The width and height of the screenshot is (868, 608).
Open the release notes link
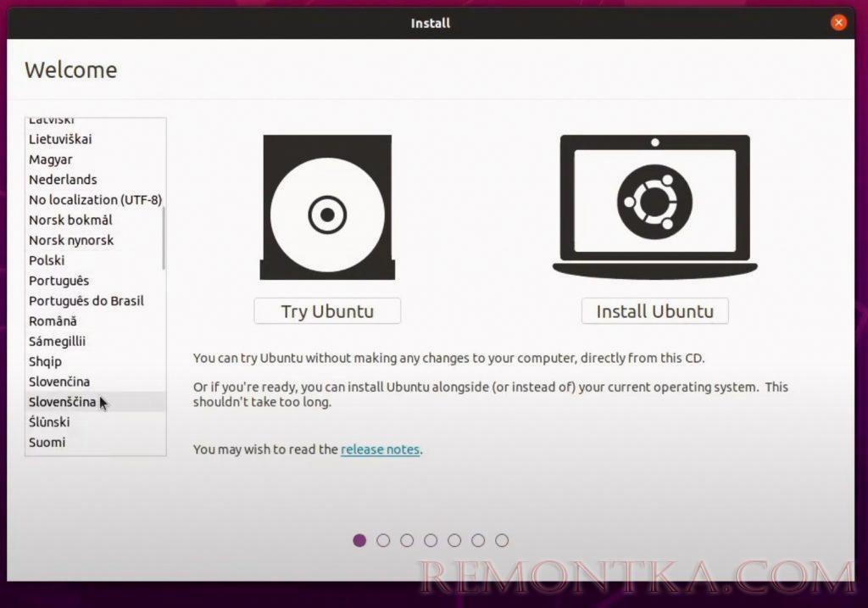[x=380, y=449]
